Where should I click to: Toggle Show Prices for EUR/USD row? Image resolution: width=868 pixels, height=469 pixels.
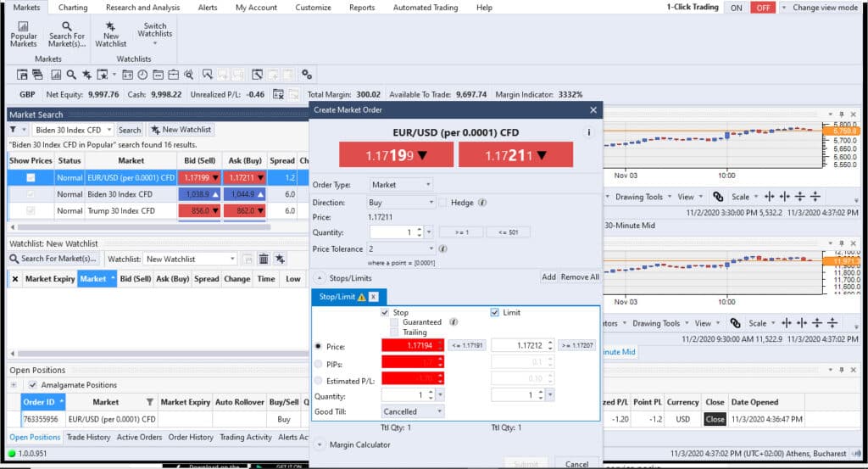coord(31,178)
